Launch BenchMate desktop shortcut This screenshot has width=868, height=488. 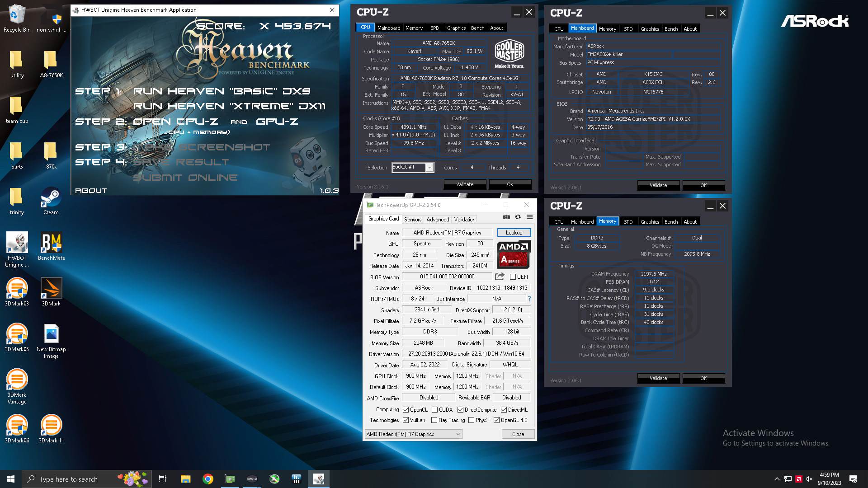click(x=52, y=246)
